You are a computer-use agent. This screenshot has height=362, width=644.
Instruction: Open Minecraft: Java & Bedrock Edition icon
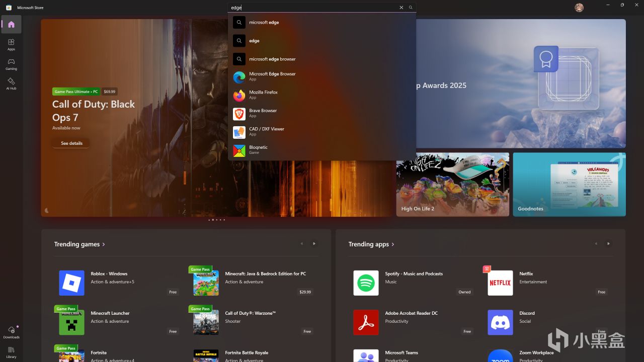point(206,283)
